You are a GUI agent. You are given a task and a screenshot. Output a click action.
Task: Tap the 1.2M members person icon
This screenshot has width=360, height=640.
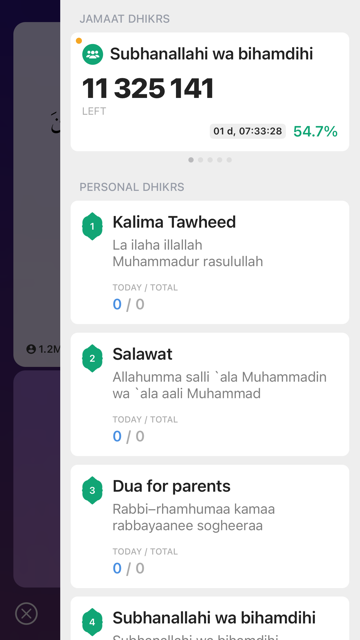point(31,349)
